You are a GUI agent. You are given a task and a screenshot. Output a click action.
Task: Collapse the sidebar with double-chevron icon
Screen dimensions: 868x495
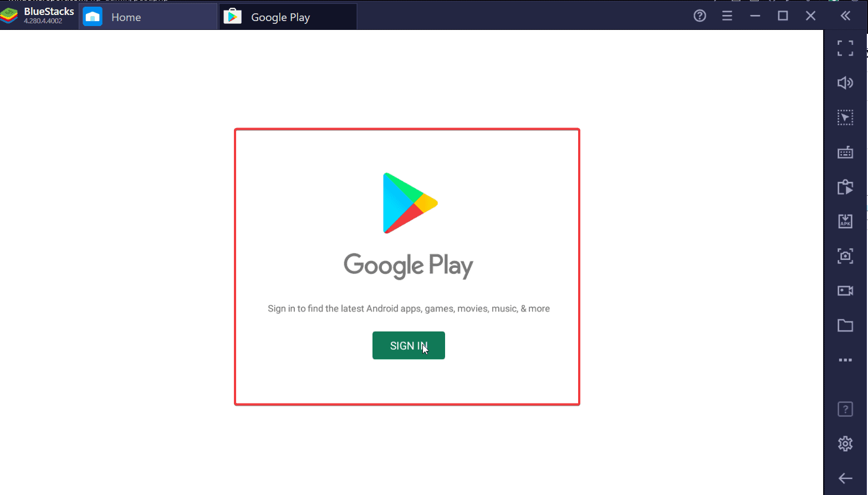tap(845, 16)
